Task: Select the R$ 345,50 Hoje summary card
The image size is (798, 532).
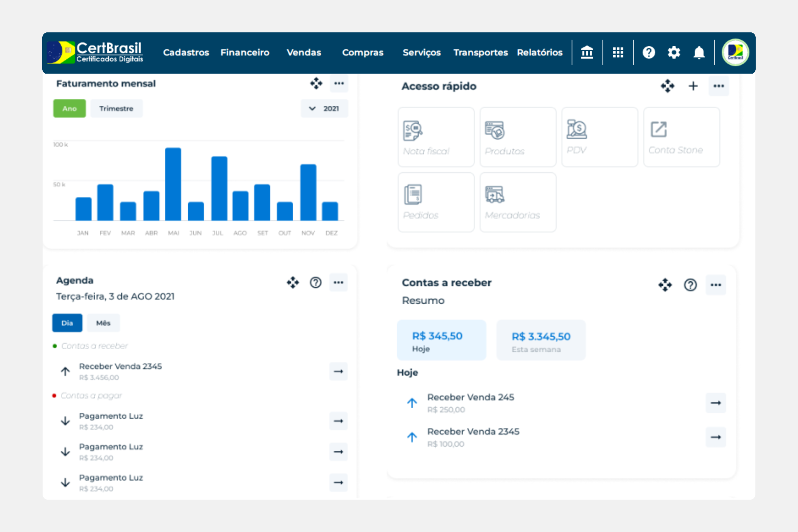Action: click(x=441, y=340)
